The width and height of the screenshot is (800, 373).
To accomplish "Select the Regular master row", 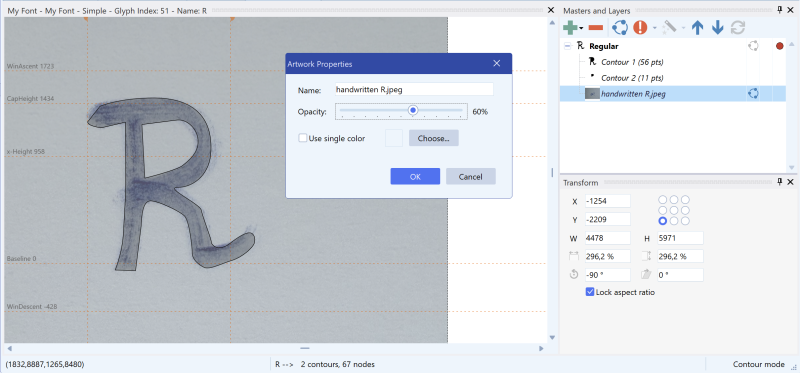I will [x=672, y=46].
